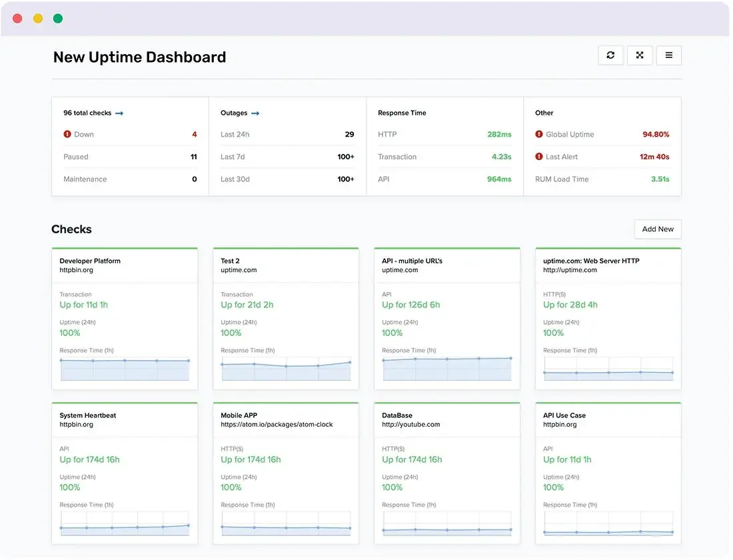Click the Paused checks count row
This screenshot has width=733, height=560.
tap(131, 157)
